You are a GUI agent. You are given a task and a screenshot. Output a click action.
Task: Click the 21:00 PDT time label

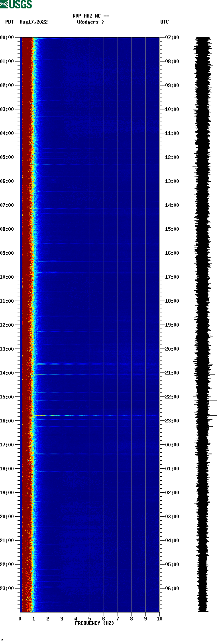(7, 541)
